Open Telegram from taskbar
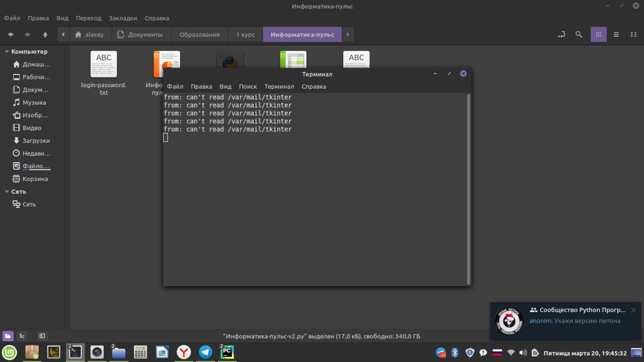 click(x=205, y=352)
